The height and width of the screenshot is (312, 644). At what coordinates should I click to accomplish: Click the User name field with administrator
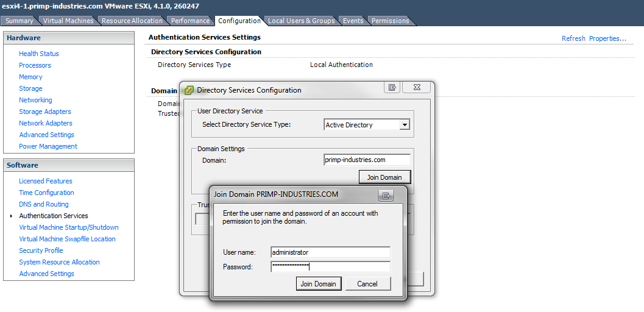(x=331, y=252)
